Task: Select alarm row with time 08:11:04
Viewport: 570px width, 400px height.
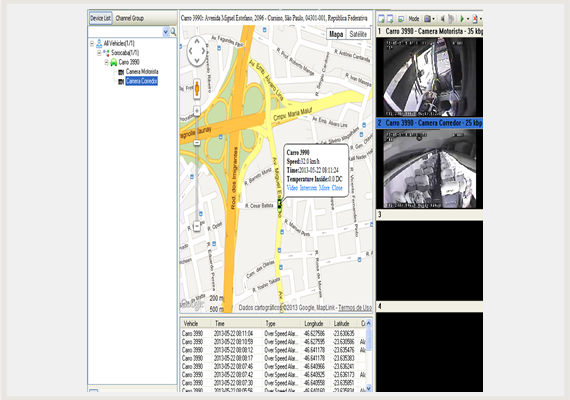Action: click(273, 333)
